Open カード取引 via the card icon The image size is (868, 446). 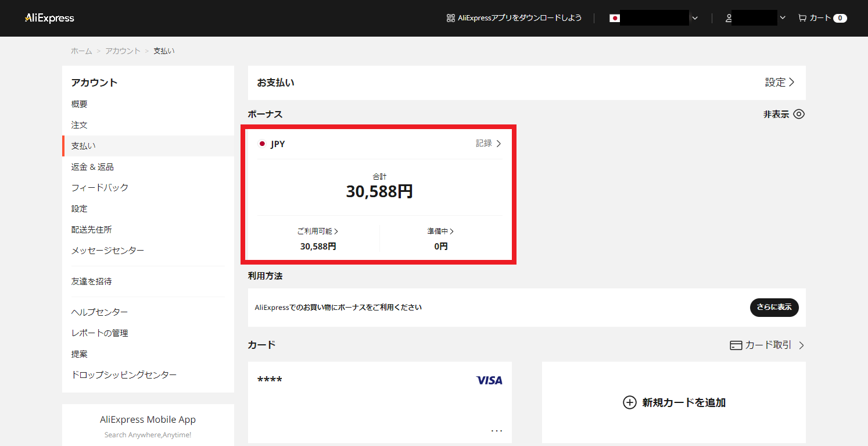pyautogui.click(x=735, y=345)
